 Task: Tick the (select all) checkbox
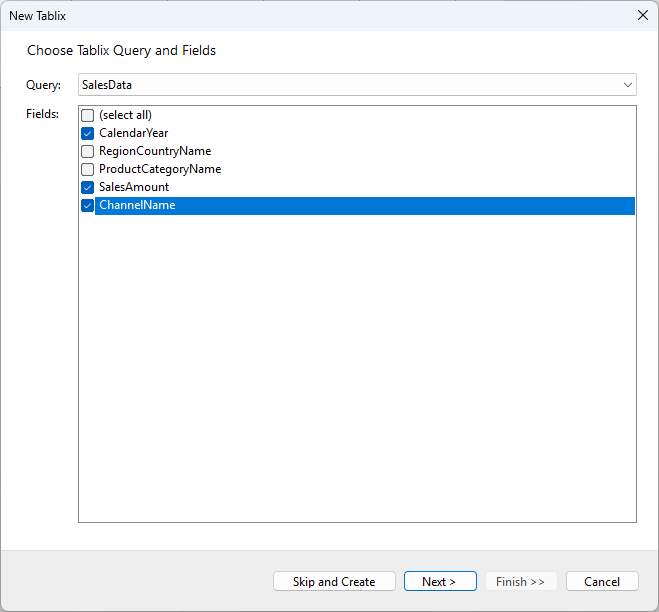[x=87, y=115]
